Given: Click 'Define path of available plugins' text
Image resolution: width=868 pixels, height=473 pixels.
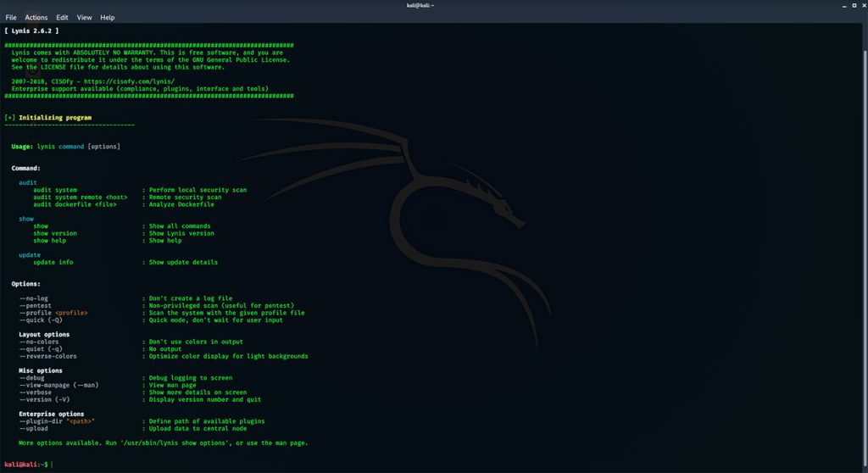Looking at the screenshot, I should 207,421.
